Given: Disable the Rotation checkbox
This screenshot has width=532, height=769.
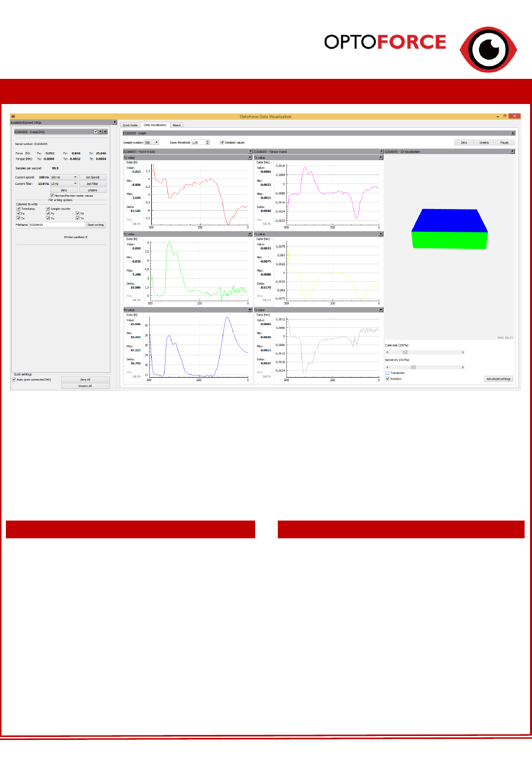Looking at the screenshot, I should [387, 379].
